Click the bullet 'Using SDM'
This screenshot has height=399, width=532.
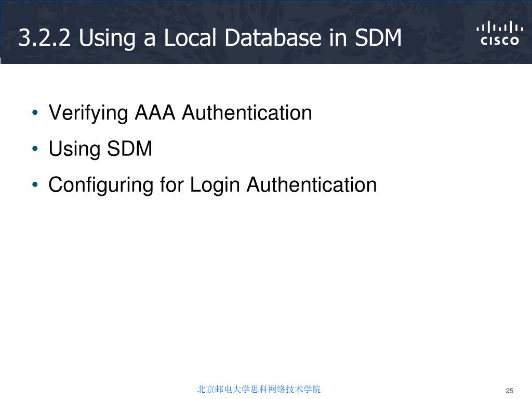pyautogui.click(x=100, y=149)
